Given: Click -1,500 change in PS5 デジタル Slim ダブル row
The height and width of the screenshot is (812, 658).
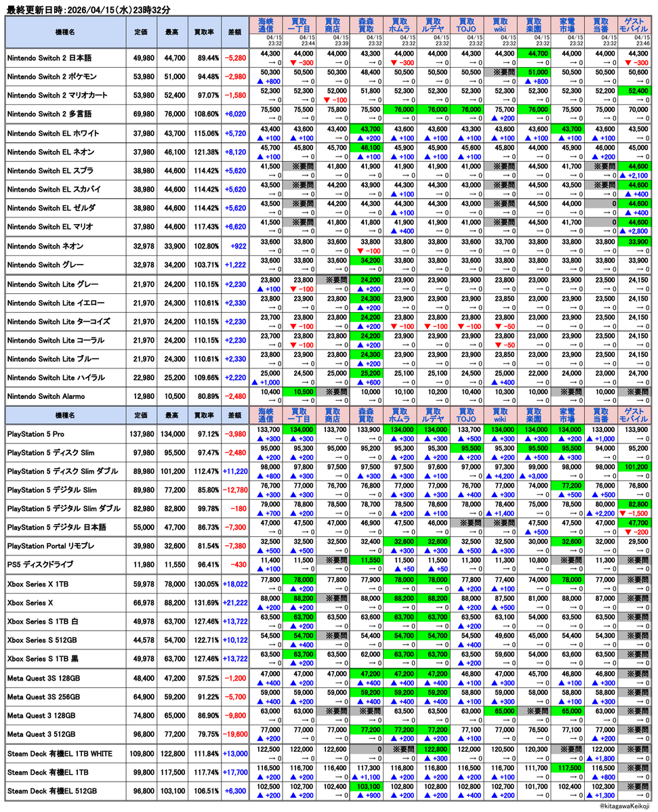Looking at the screenshot, I should click(634, 514).
